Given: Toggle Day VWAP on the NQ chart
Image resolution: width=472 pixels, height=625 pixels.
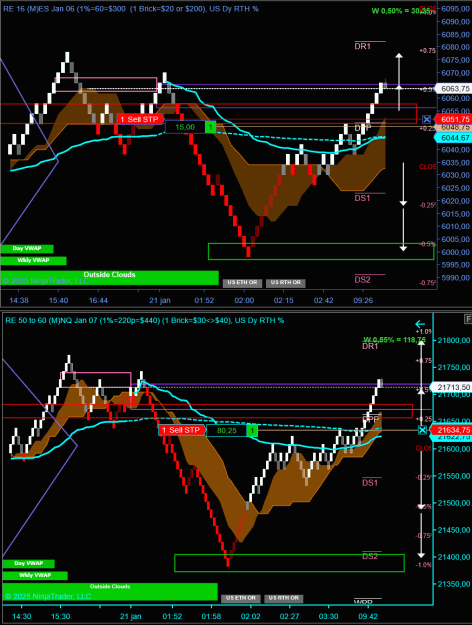Looking at the screenshot, I should 29,564.
